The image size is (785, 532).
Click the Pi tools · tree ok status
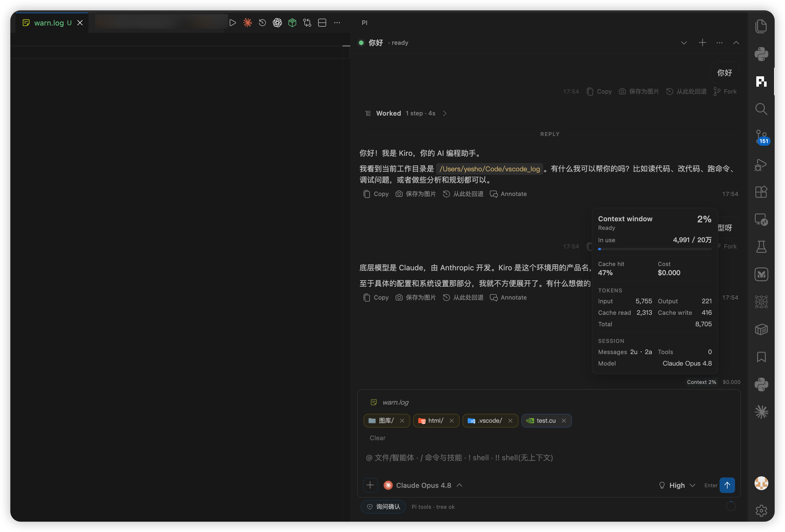[x=433, y=507]
